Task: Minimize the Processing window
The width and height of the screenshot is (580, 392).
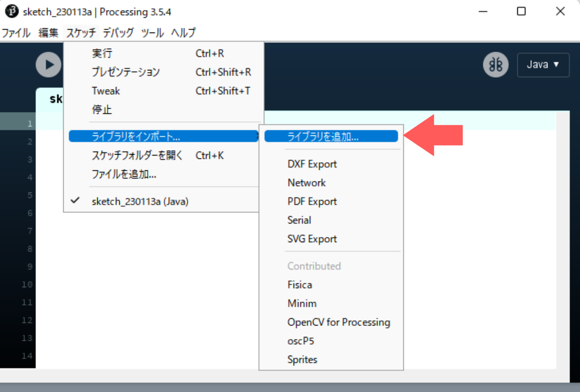Action: pyautogui.click(x=482, y=11)
